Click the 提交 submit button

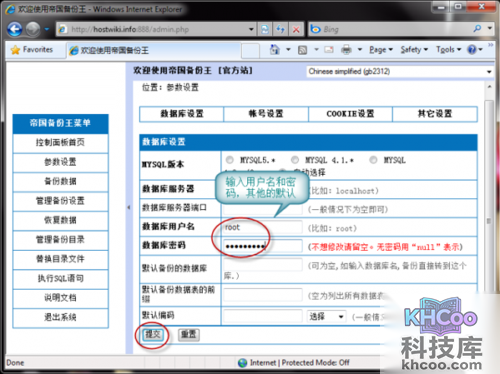click(x=153, y=335)
